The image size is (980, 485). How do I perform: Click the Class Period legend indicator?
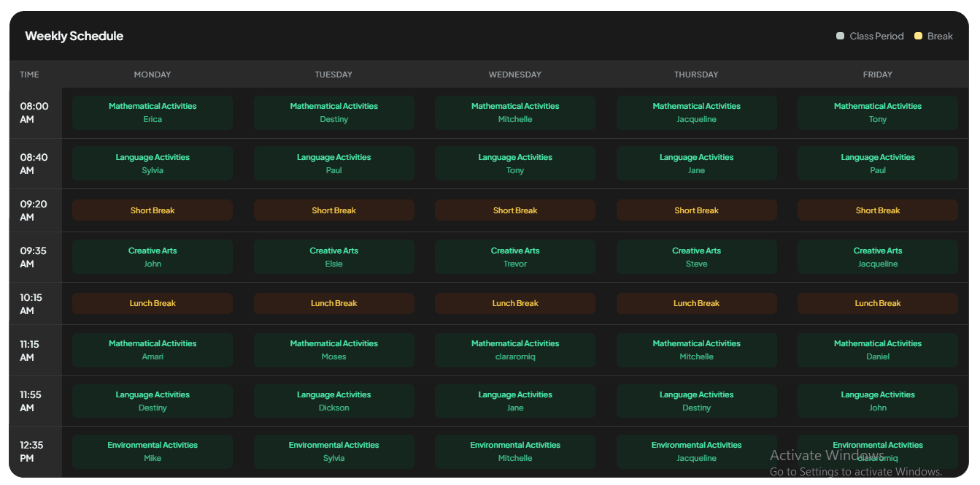pos(839,35)
